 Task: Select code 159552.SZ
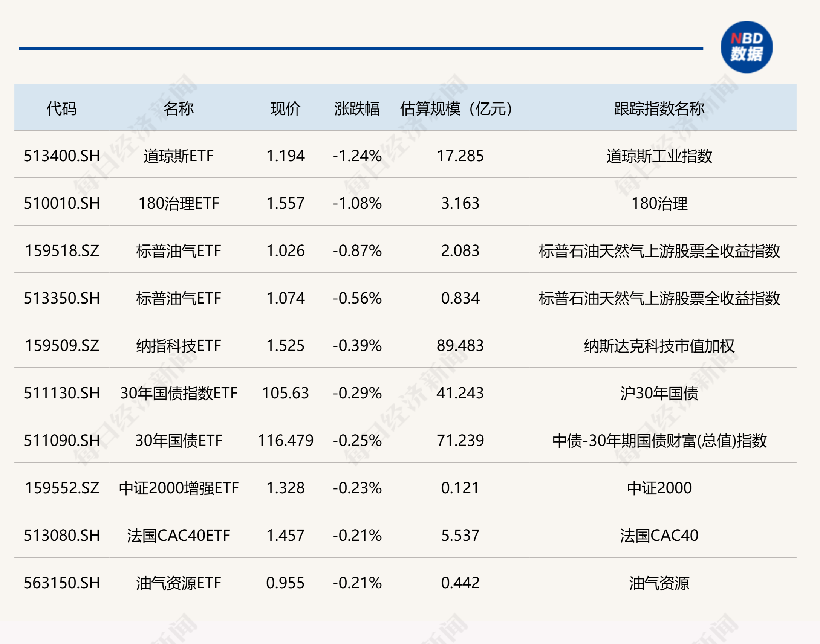pyautogui.click(x=62, y=488)
